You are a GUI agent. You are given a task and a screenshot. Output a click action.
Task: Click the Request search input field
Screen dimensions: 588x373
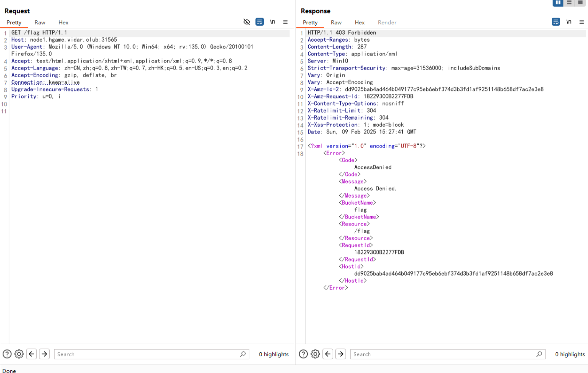pyautogui.click(x=148, y=354)
